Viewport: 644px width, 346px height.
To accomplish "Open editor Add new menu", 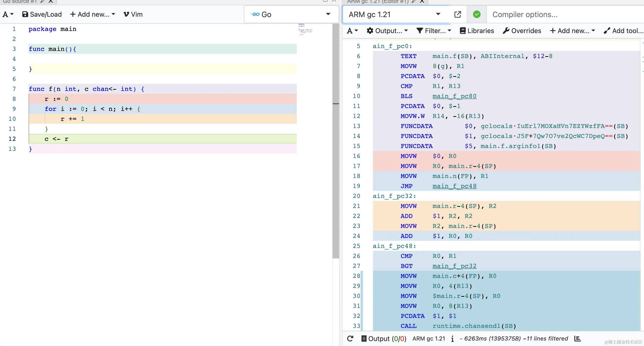I will 92,14.
